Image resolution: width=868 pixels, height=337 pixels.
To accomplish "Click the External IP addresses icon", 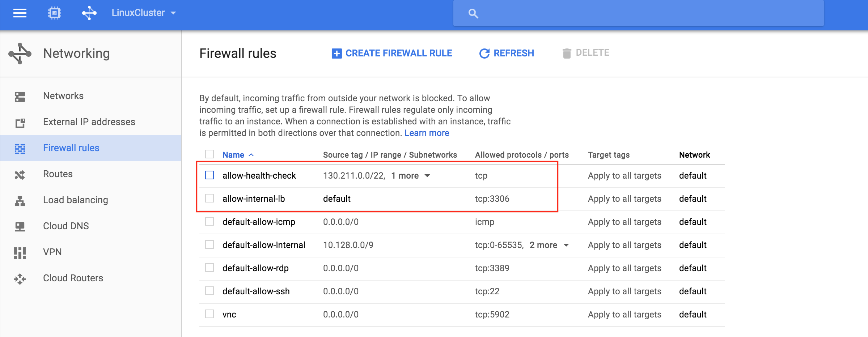I will 20,123.
